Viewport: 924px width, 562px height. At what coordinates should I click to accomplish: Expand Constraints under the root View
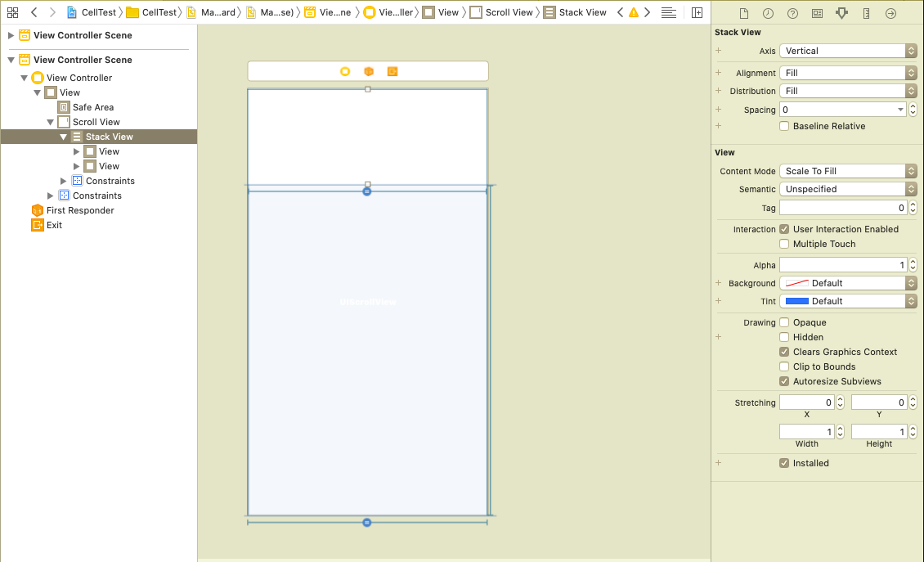(50, 196)
